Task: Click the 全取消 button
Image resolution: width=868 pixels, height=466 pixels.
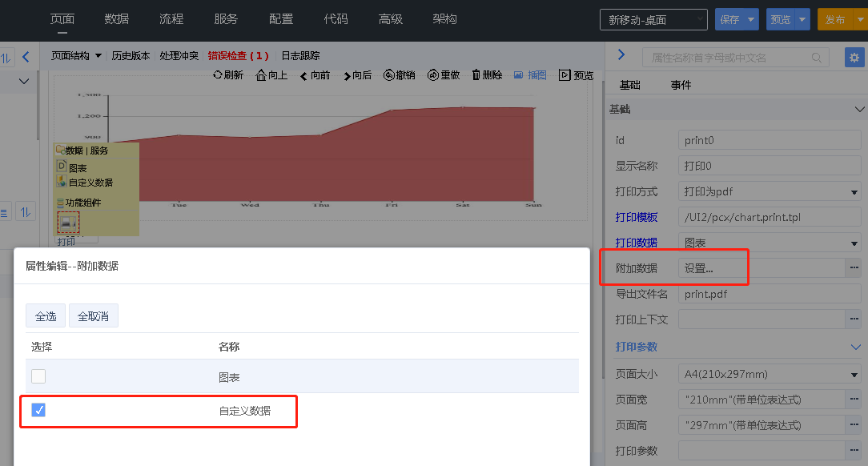Action: 94,316
